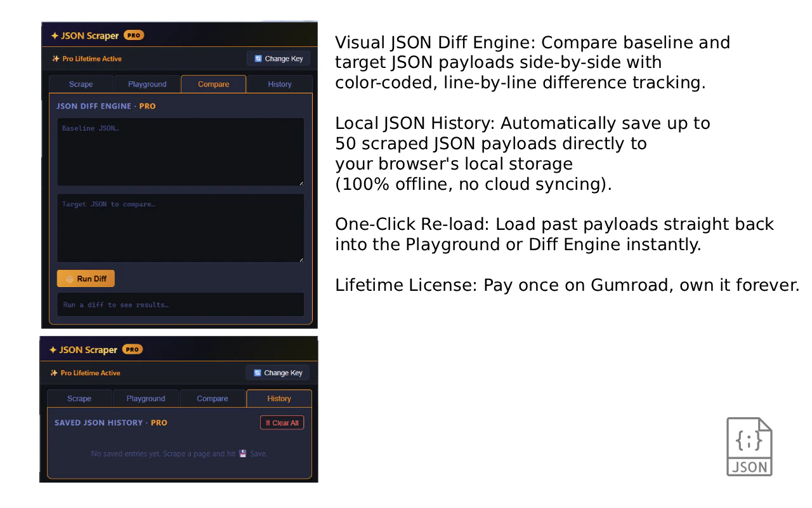Click the PRO badge in the upper panel header
812x508 pixels.
134,36
